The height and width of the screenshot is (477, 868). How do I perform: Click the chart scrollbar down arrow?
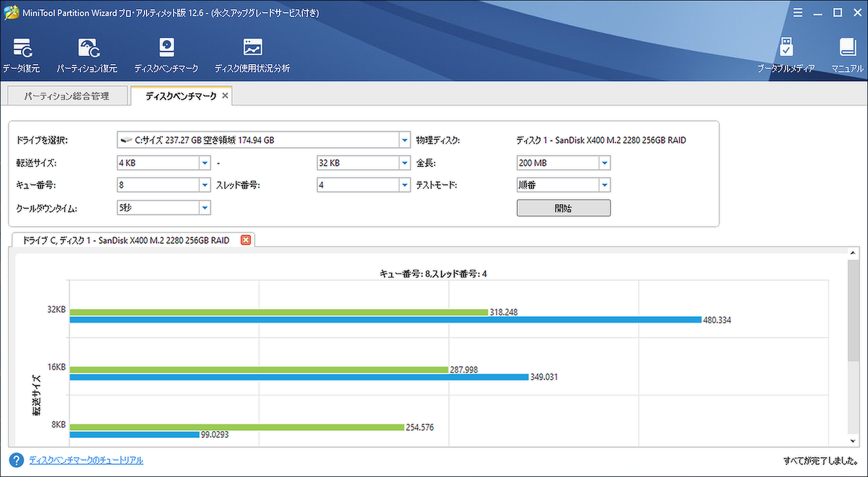852,440
